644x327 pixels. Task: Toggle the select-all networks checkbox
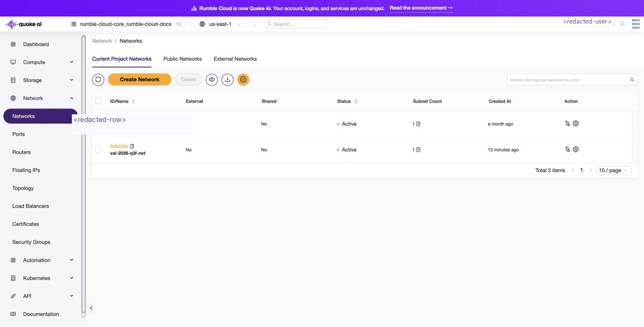pyautogui.click(x=98, y=101)
